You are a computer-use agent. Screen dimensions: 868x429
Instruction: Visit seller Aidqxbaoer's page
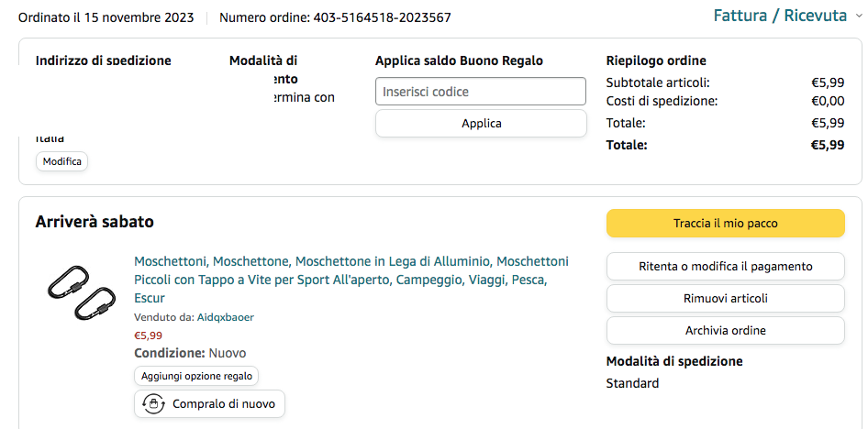(225, 317)
